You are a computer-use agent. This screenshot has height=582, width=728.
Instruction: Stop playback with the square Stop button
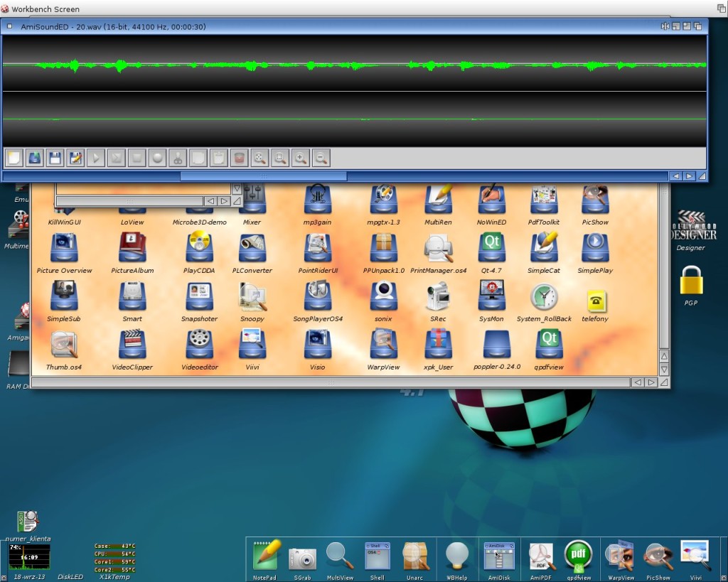click(136, 158)
